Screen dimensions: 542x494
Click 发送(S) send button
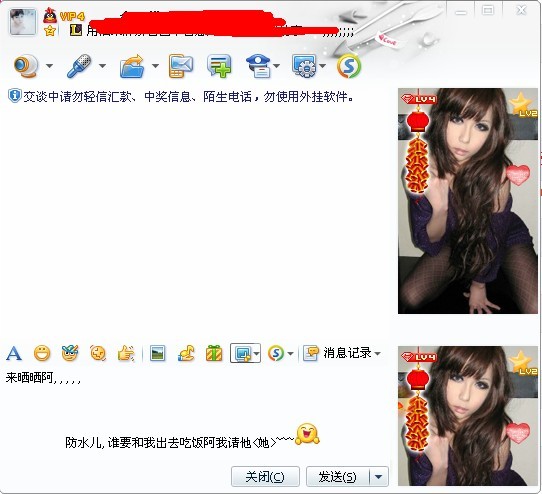click(338, 477)
